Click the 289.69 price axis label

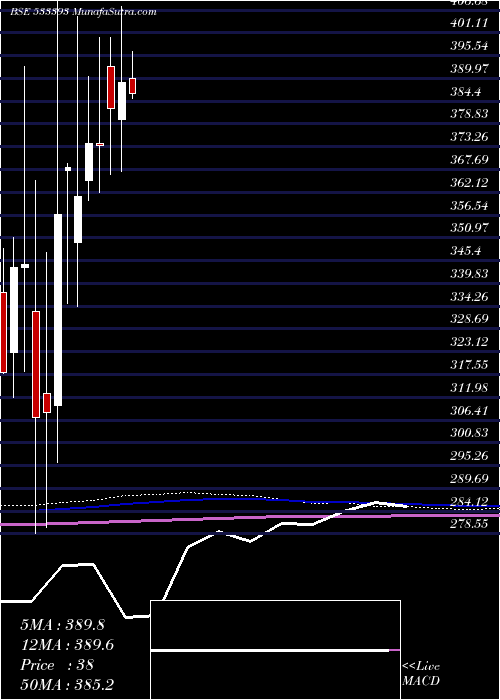pyautogui.click(x=469, y=479)
